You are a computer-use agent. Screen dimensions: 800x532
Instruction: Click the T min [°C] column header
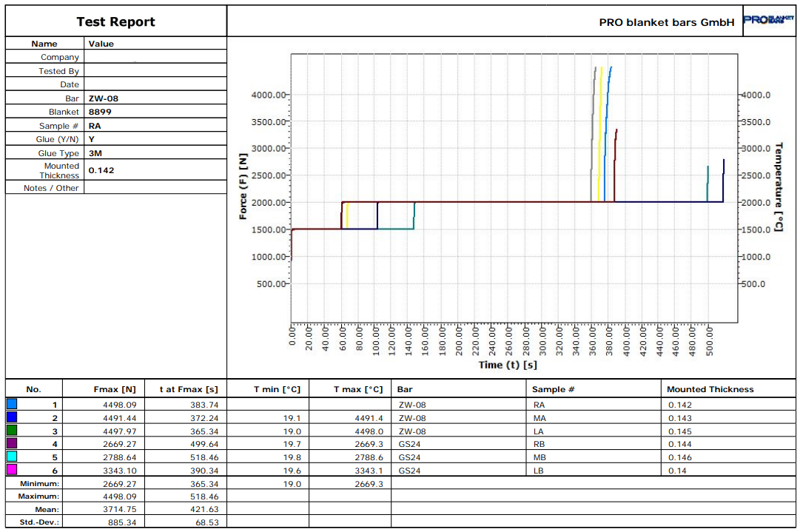click(277, 389)
